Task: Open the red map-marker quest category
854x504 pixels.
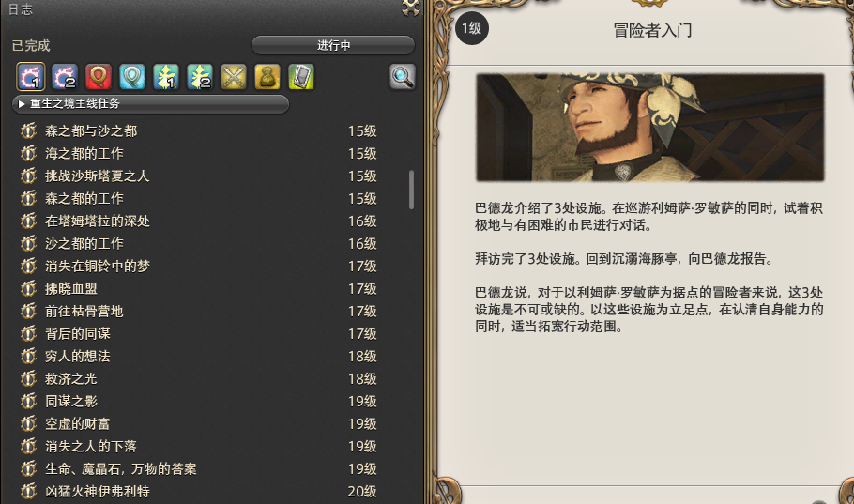Action: (98, 77)
